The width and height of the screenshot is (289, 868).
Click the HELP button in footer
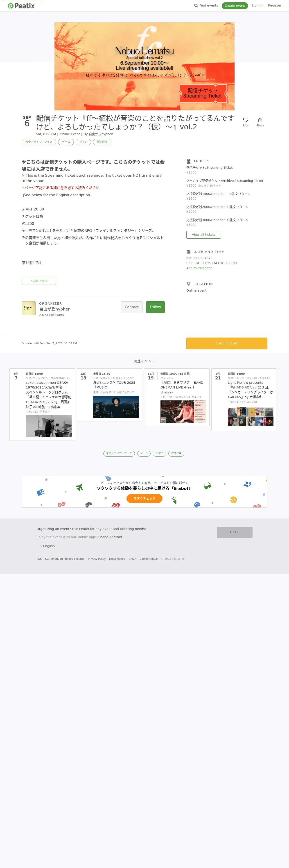(x=235, y=532)
